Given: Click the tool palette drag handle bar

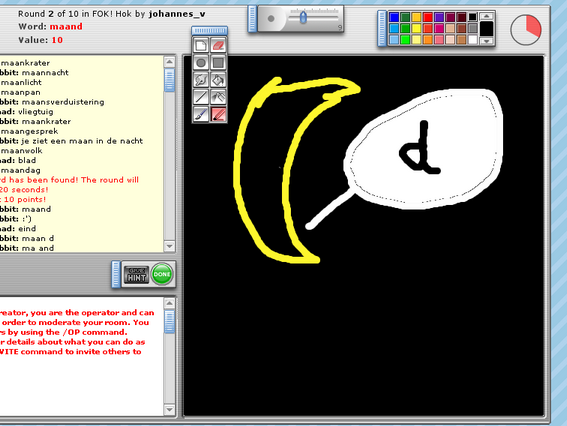Looking at the screenshot, I should (210, 30).
